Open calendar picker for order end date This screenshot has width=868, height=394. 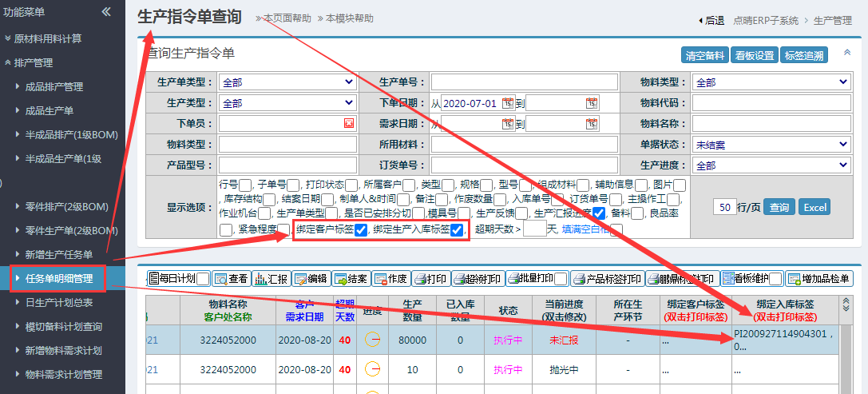pos(592,103)
